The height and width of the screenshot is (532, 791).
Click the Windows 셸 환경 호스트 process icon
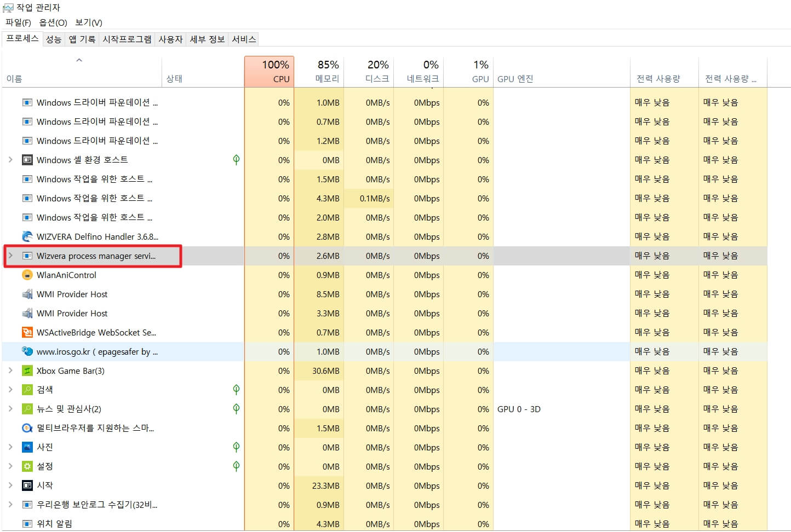tap(27, 160)
